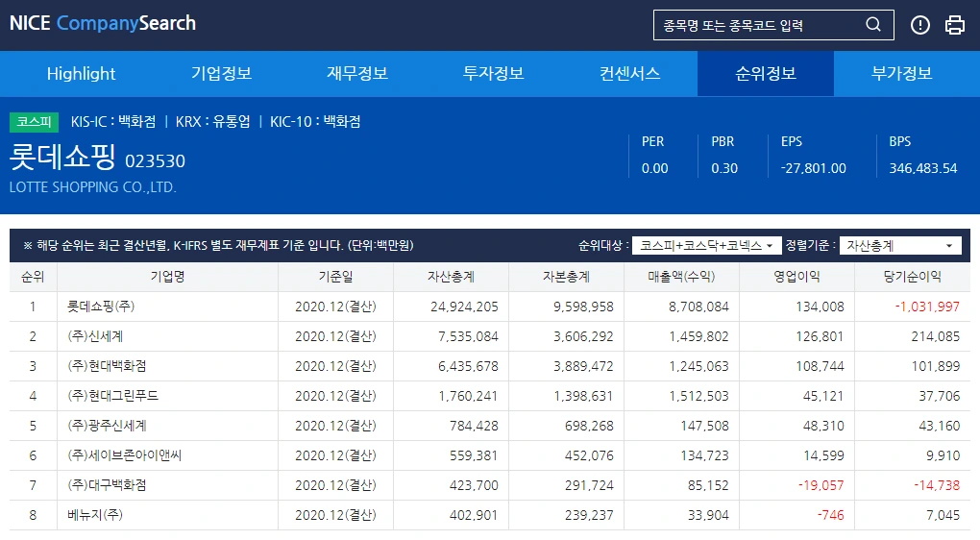Screen dimensions: 980x540
Task: Click 광주신세계 operating profit 48,310
Action: [x=823, y=426]
